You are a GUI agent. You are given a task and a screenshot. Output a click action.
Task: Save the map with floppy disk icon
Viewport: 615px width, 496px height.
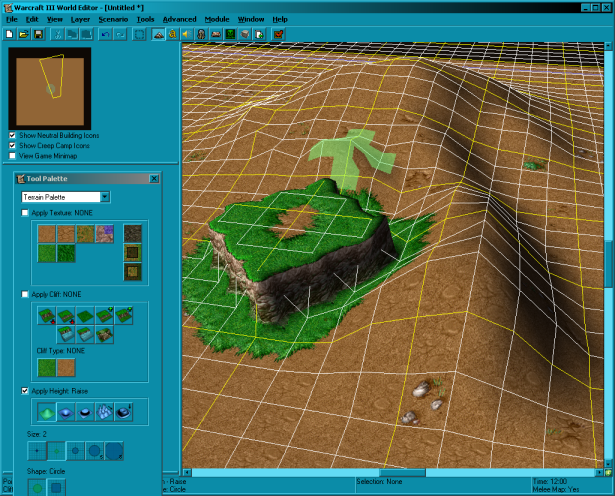coord(38,35)
